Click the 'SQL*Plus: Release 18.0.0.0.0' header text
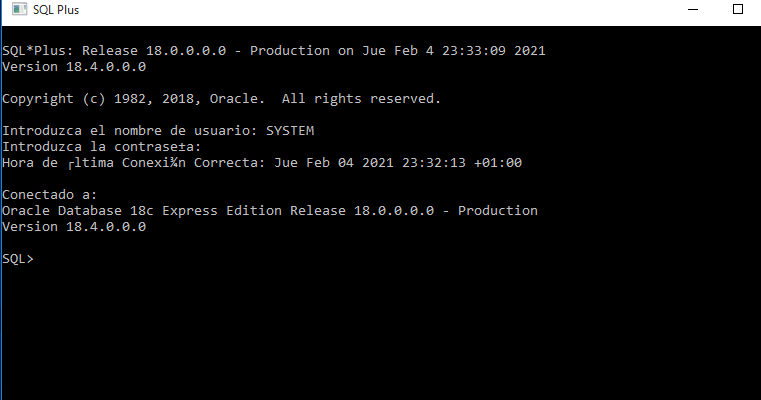The height and width of the screenshot is (400, 761). 114,50
